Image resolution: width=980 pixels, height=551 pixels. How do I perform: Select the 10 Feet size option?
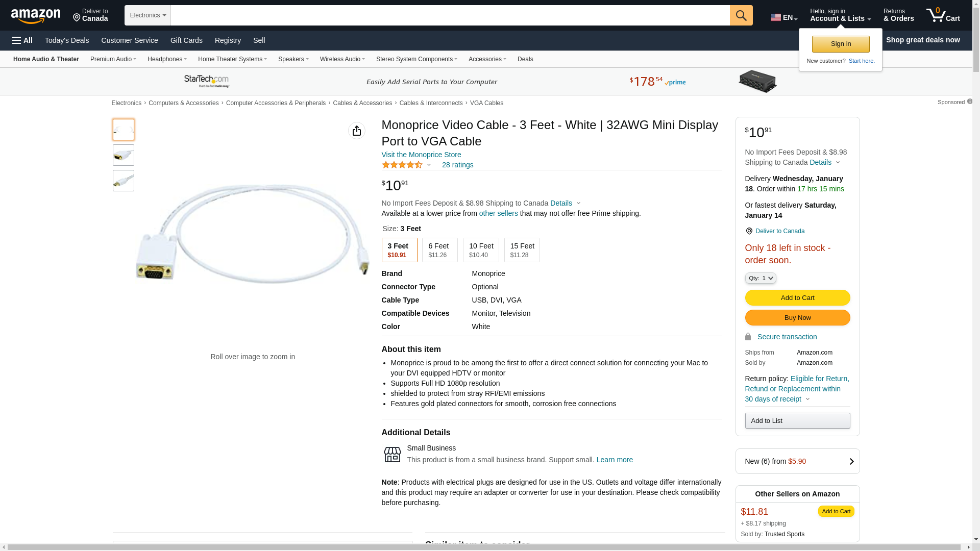[480, 250]
